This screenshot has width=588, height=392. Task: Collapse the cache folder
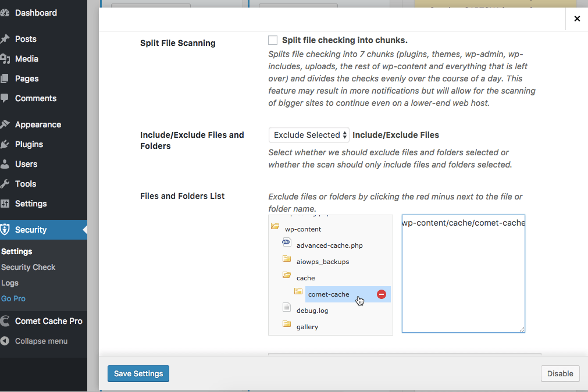tap(287, 275)
